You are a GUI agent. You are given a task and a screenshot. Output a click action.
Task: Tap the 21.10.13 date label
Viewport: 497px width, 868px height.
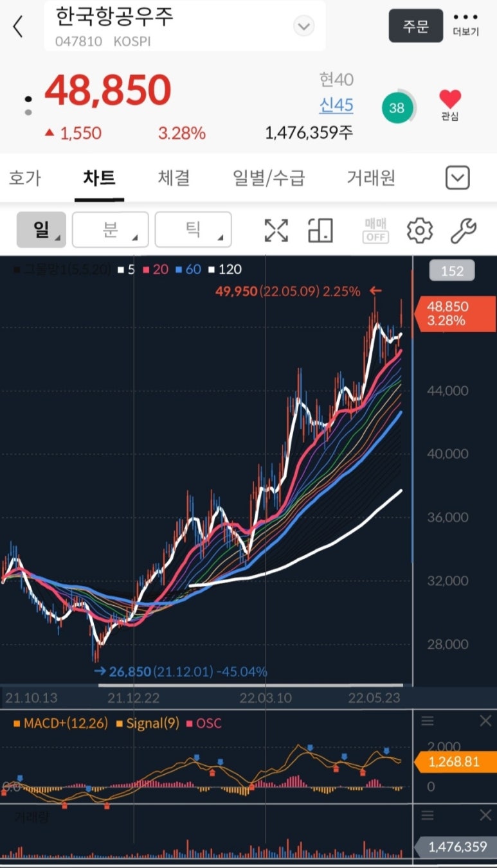(32, 696)
